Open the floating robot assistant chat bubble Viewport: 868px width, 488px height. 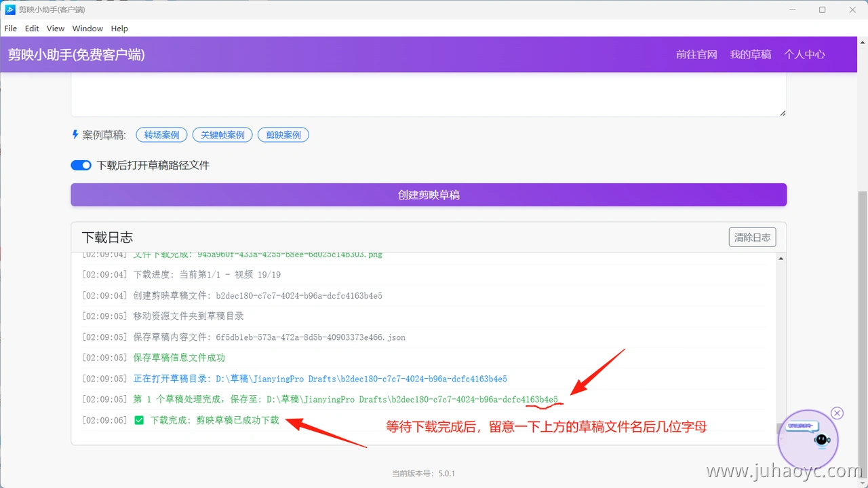click(x=808, y=439)
